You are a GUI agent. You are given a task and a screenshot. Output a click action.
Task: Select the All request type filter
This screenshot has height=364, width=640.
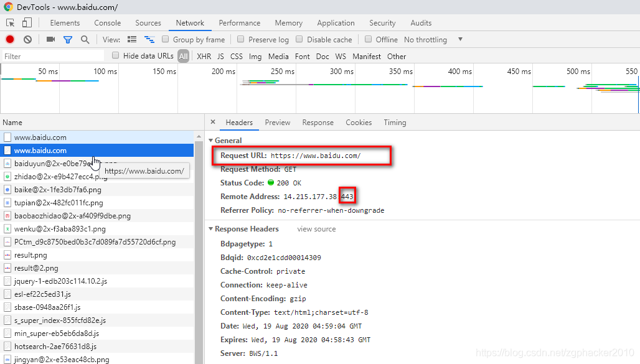click(x=183, y=57)
